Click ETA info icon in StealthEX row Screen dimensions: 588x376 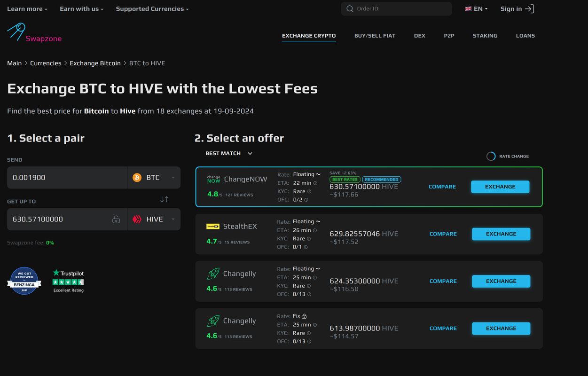315,230
